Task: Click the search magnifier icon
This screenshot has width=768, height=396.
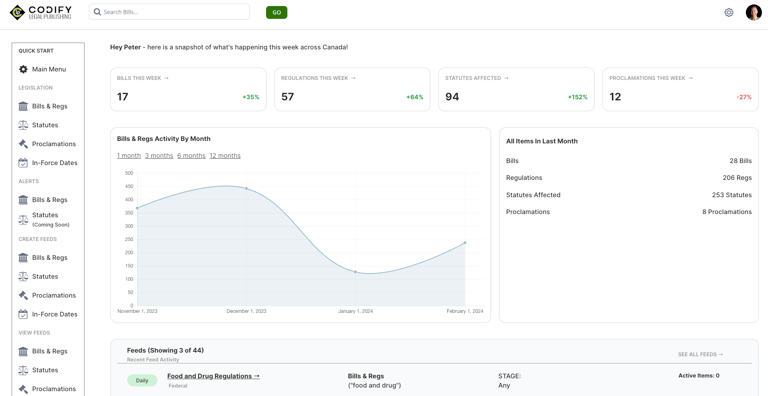Action: click(x=97, y=12)
